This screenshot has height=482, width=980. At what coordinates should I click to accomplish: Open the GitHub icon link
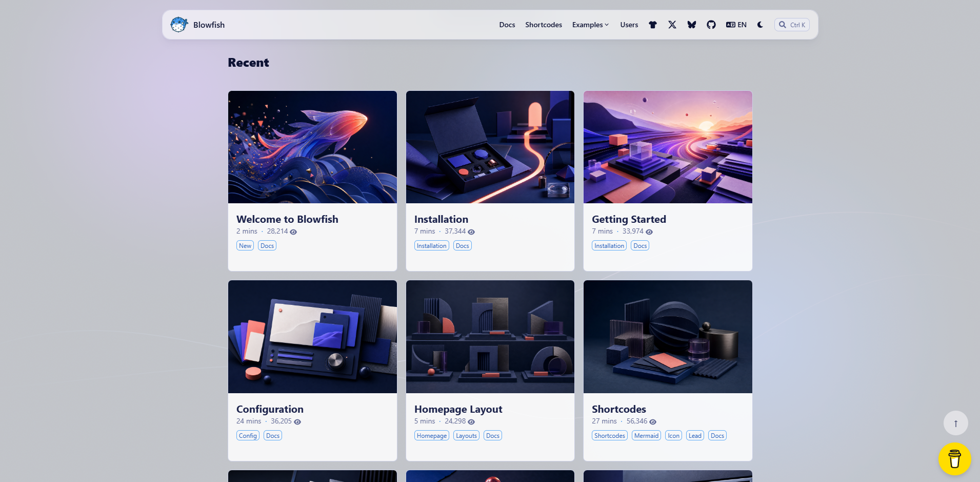pos(711,25)
